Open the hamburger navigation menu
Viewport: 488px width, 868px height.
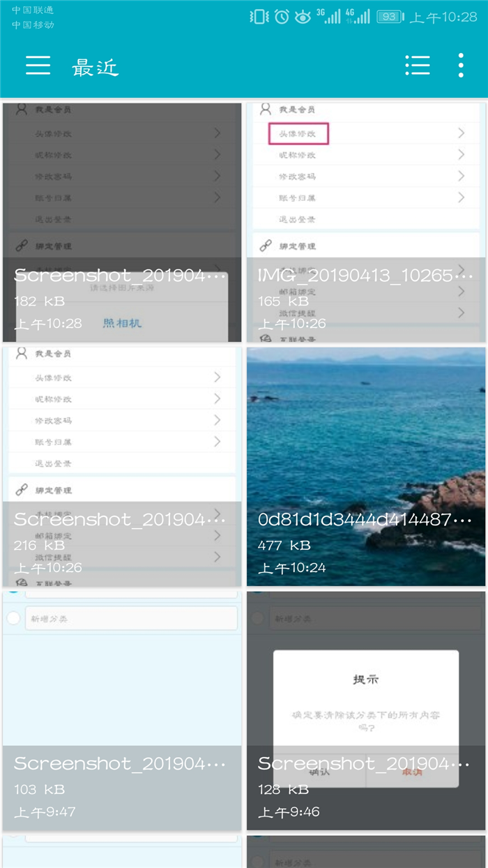point(38,65)
